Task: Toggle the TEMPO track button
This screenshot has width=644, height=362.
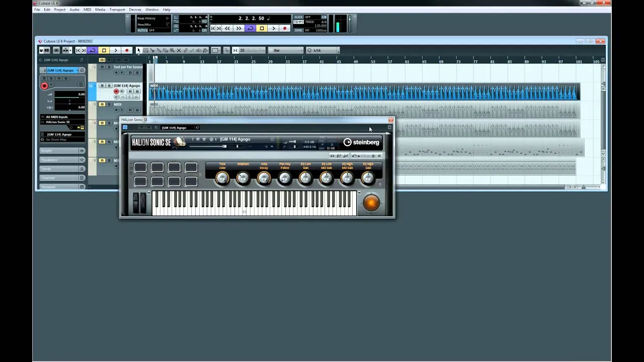Action: click(298, 22)
